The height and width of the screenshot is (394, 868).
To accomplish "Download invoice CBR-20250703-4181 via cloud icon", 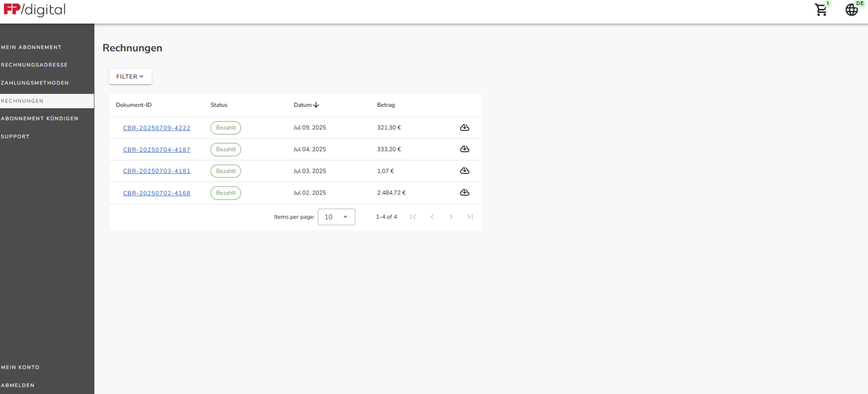I will [464, 171].
